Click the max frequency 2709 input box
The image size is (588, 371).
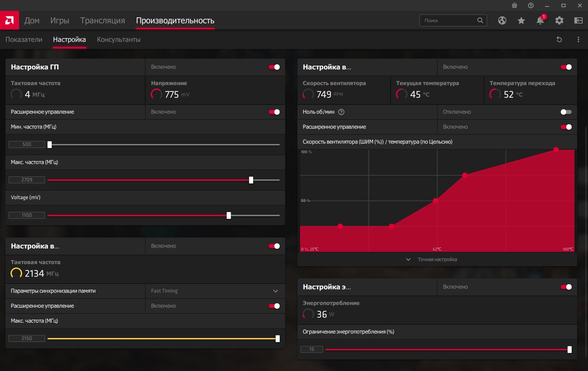coord(27,180)
